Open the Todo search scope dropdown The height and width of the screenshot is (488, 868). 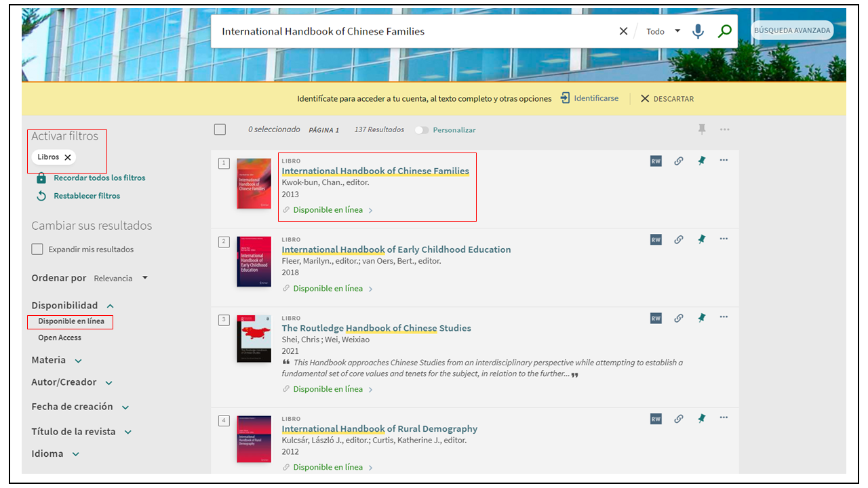click(x=663, y=31)
